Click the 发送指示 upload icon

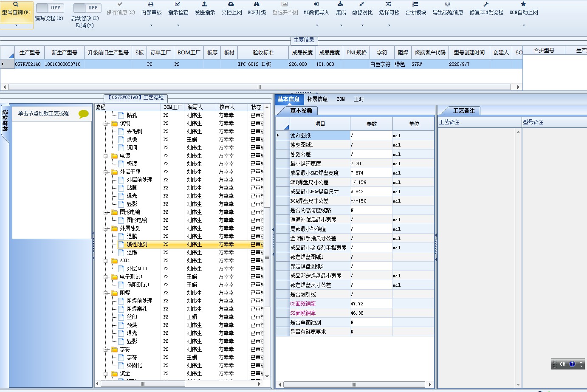tap(204, 4)
